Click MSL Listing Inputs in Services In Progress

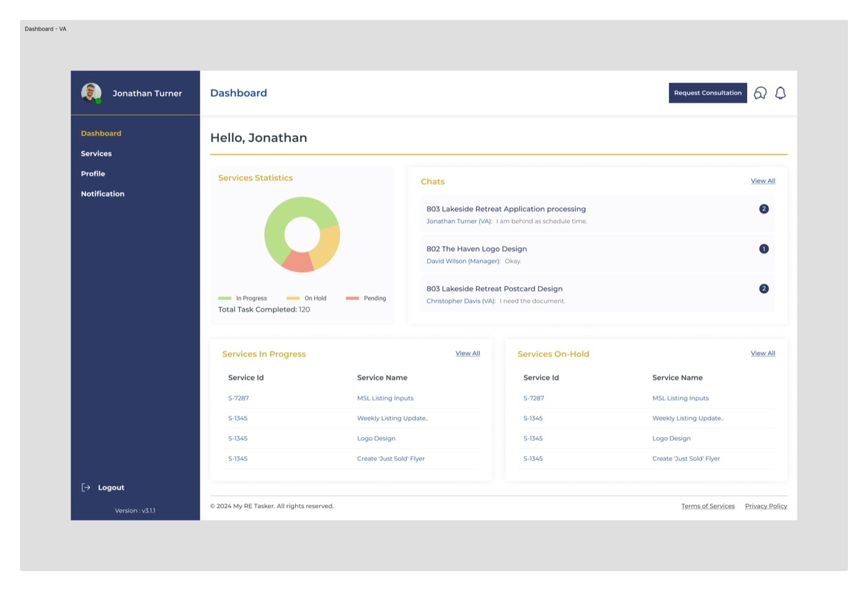(385, 398)
